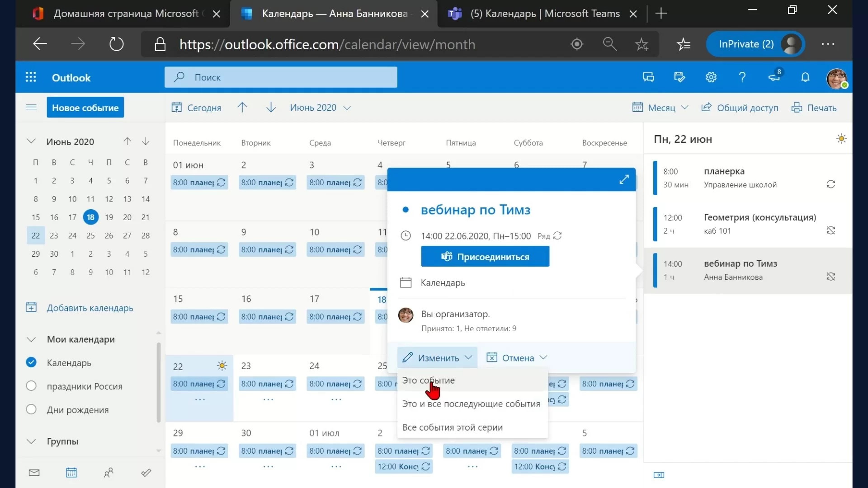
Task: Open Общий доступ sharing
Action: pos(740,108)
